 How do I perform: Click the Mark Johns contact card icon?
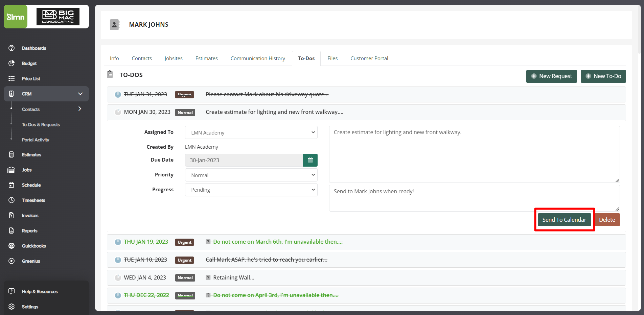[115, 25]
